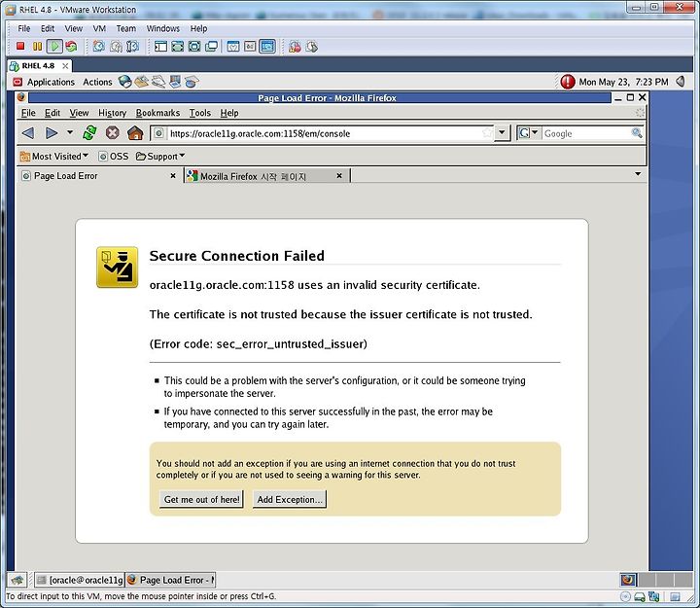Click the VMware Summary view icon

(233, 46)
